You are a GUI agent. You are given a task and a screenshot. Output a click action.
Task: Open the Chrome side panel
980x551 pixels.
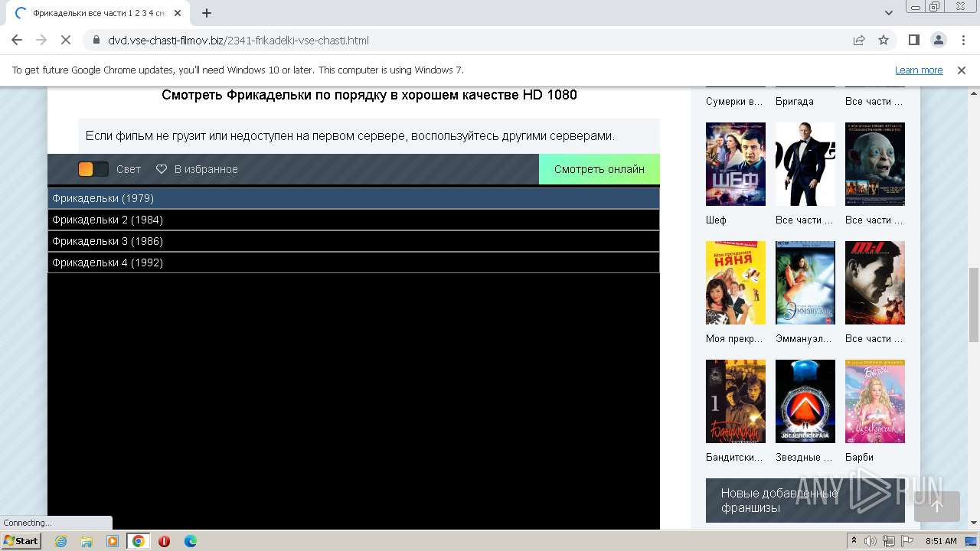point(913,40)
